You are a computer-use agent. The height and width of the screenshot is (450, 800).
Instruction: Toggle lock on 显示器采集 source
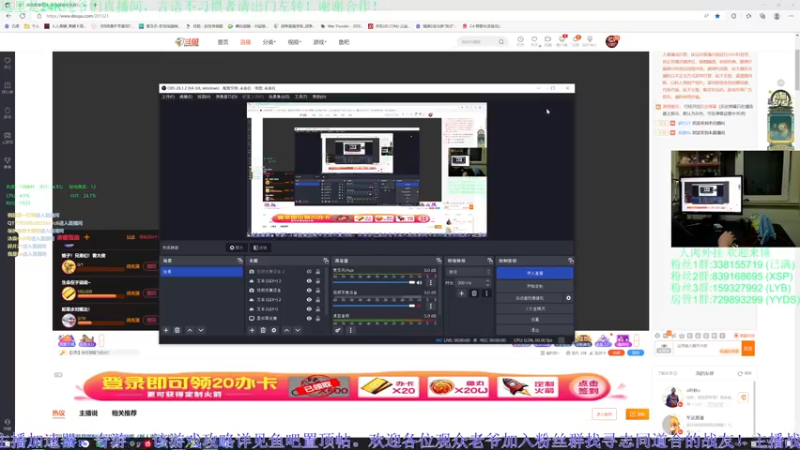tap(318, 318)
